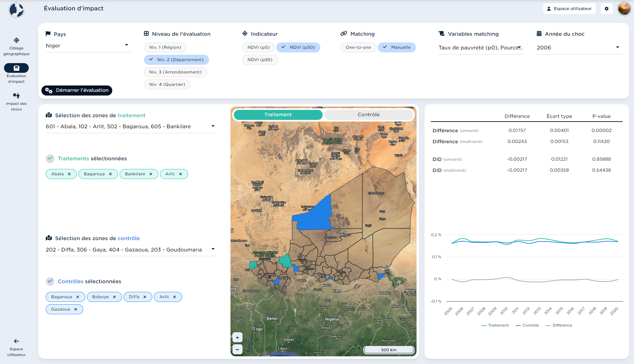This screenshot has width=634, height=364.
Task: Zoom in on the map
Action: pyautogui.click(x=237, y=337)
